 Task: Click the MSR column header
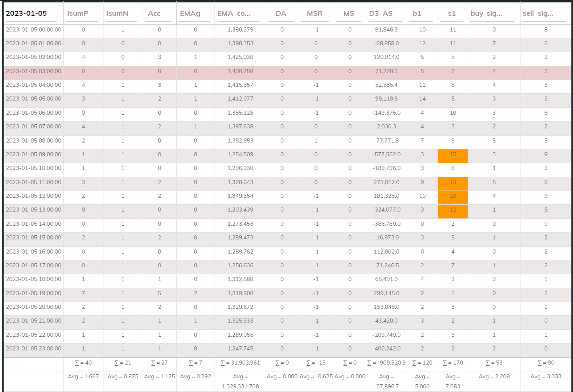(x=314, y=13)
